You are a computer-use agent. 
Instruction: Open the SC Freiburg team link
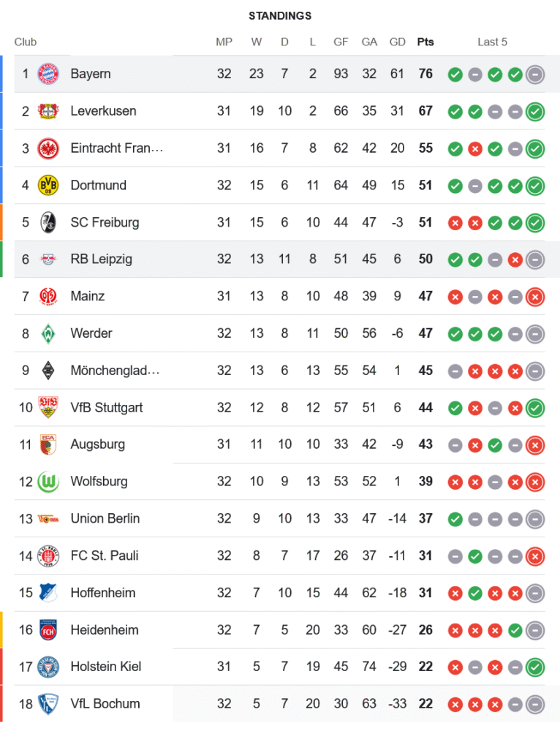(x=105, y=222)
